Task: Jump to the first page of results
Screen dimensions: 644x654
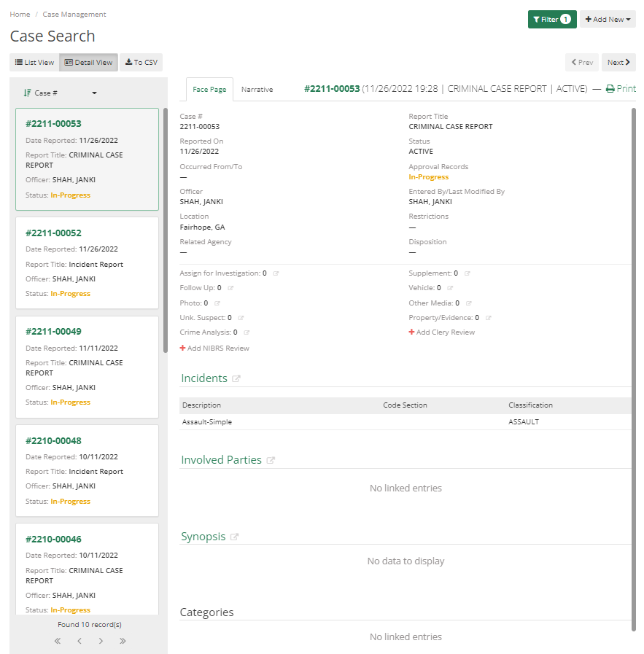Action: pos(57,641)
